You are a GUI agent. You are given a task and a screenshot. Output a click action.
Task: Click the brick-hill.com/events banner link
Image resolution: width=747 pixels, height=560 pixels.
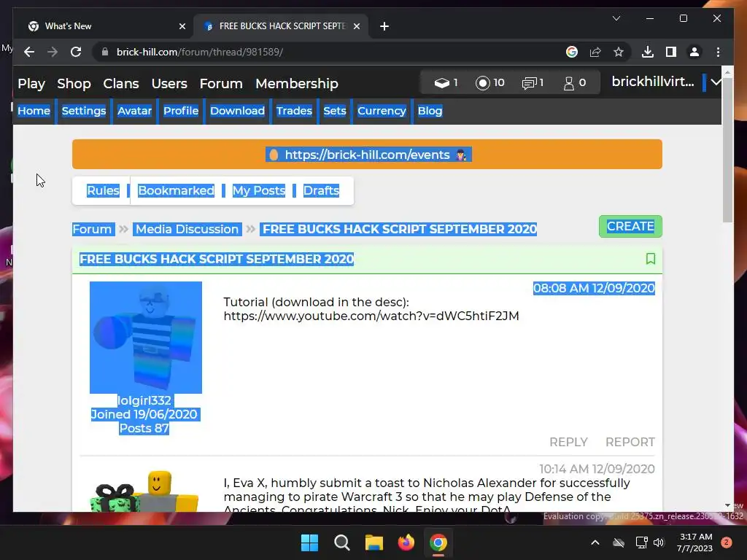coord(368,155)
